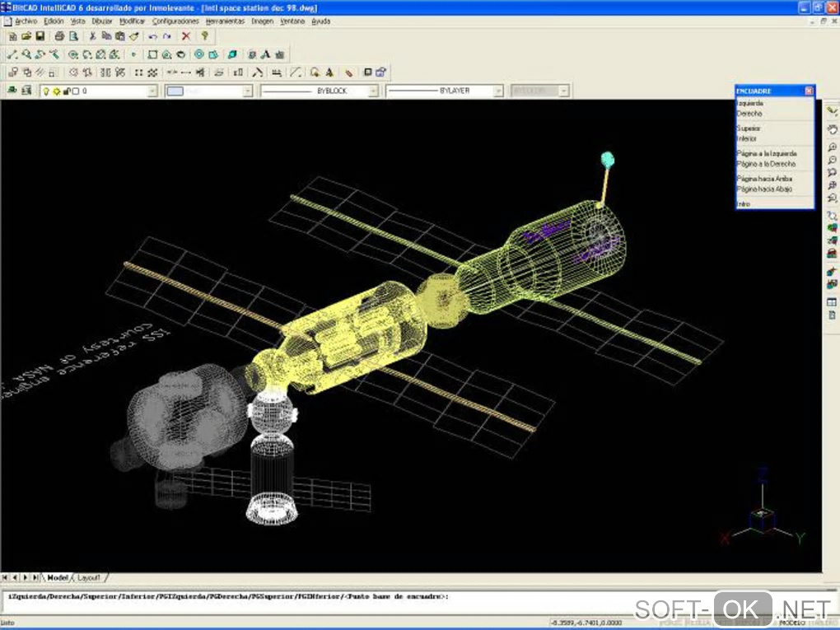Click the current color swatch box

click(x=175, y=91)
